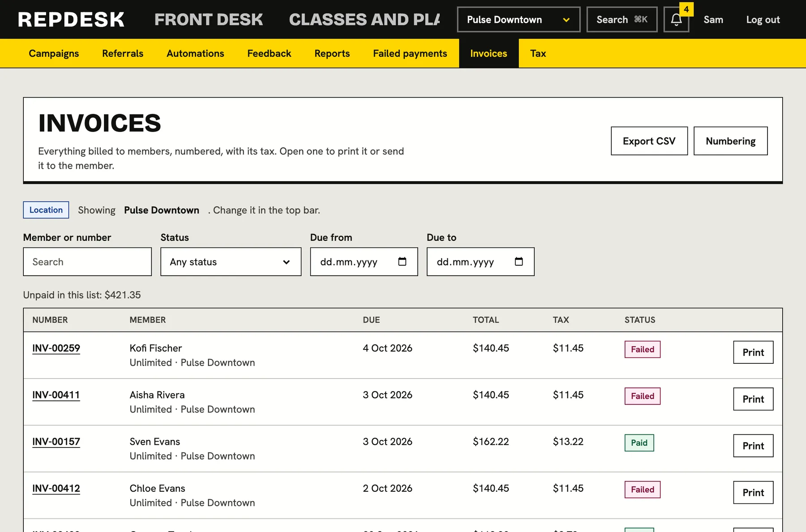Open the Front Desk section
Image resolution: width=806 pixels, height=532 pixels.
(209, 20)
